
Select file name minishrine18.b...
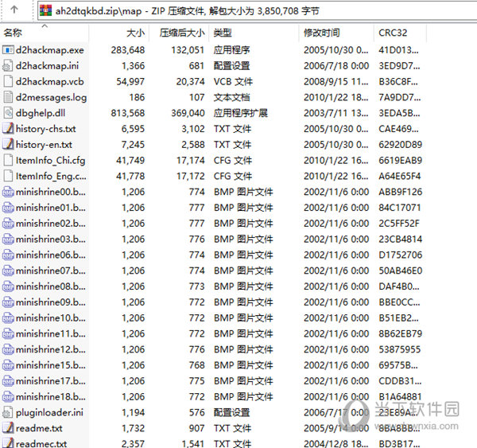tap(51, 397)
